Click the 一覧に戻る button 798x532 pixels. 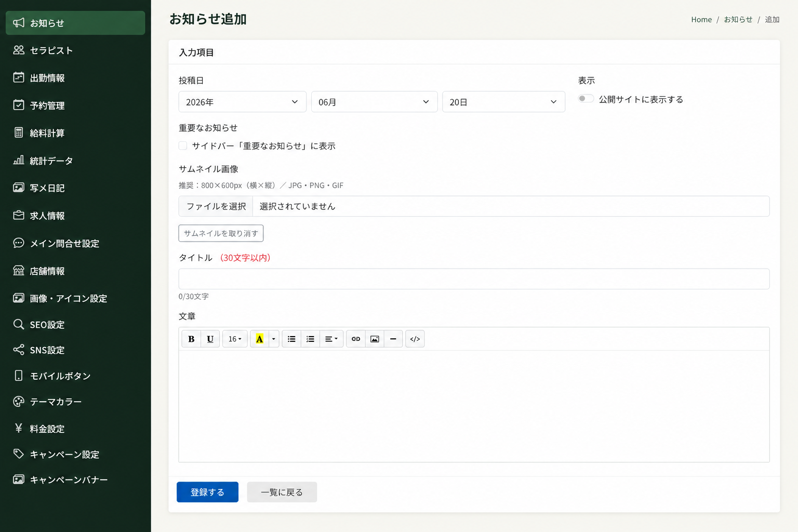(282, 492)
